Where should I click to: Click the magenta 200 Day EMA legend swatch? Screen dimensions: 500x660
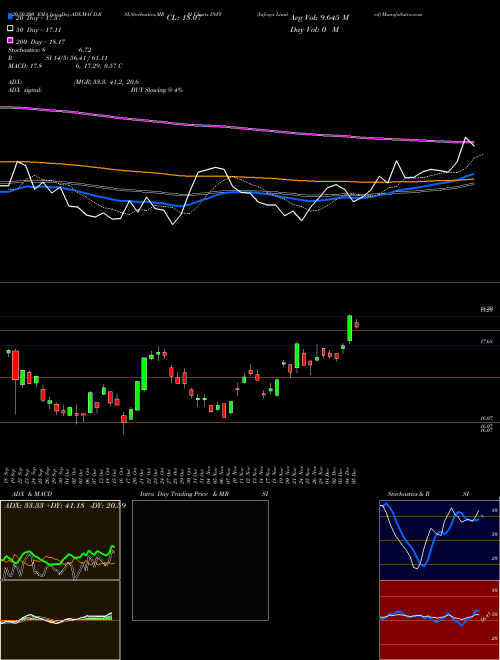coord(11,40)
